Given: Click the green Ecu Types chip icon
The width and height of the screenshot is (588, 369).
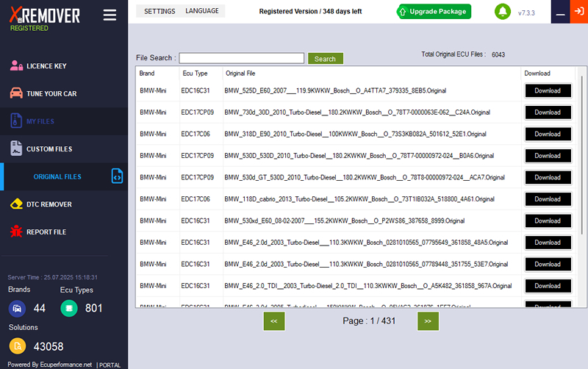Looking at the screenshot, I should pos(69,308).
